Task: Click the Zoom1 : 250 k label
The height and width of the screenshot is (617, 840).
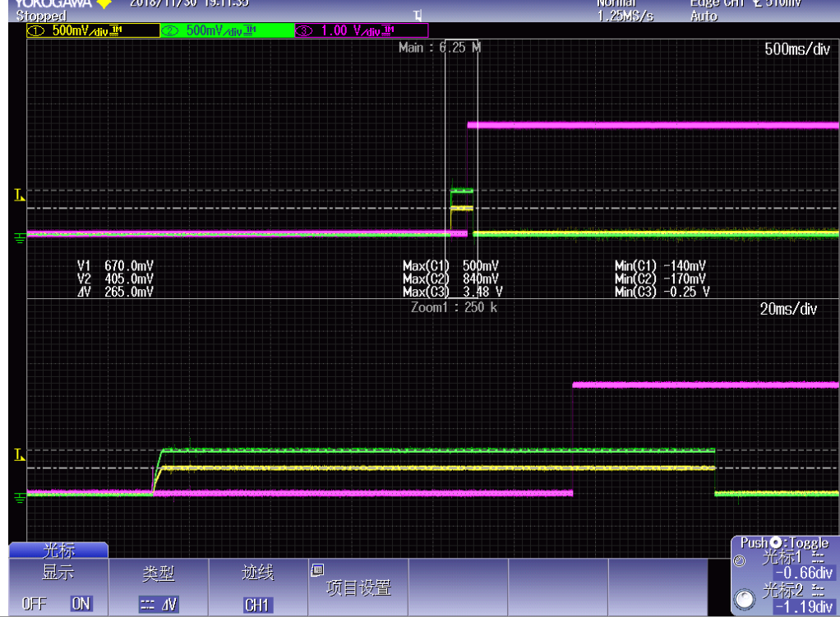Action: tap(454, 307)
